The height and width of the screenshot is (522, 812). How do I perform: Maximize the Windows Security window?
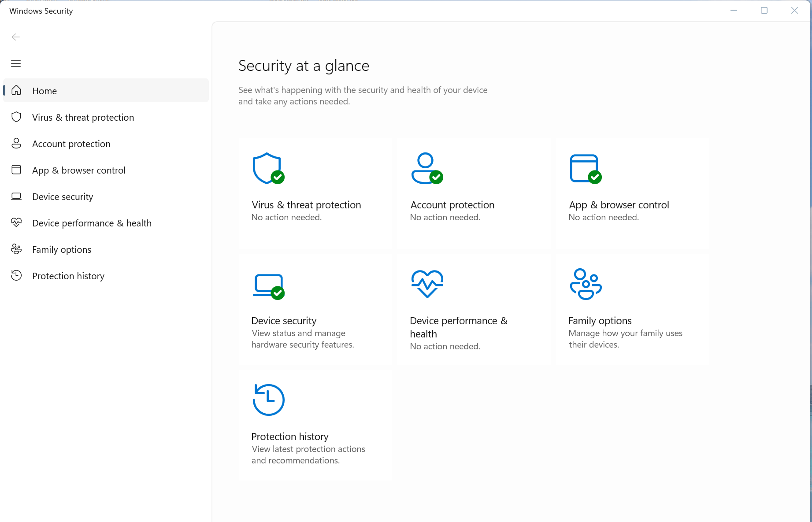[x=764, y=11]
